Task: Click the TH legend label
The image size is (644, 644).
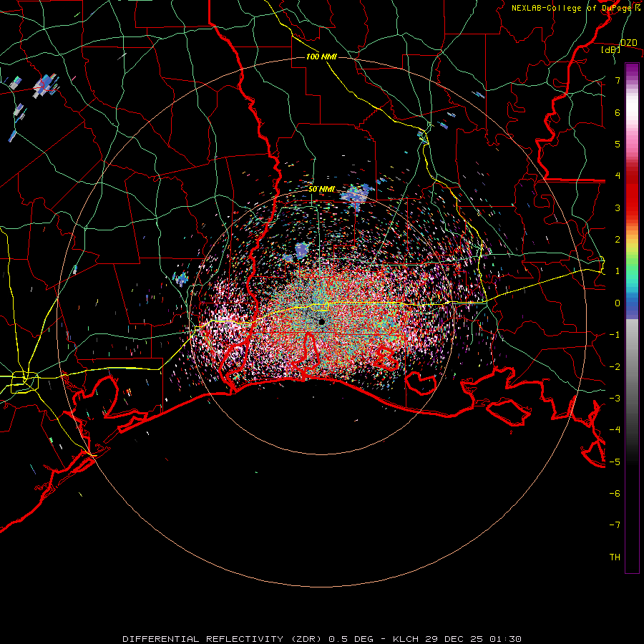Action: point(615,557)
